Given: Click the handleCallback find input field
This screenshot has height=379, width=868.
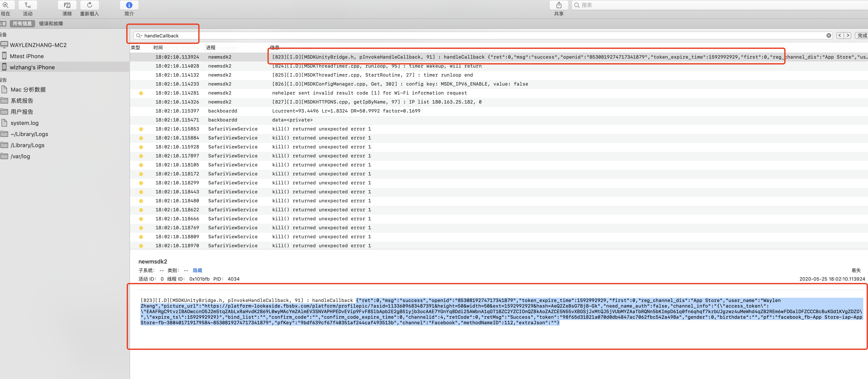Looking at the screenshot, I should tap(483, 36).
